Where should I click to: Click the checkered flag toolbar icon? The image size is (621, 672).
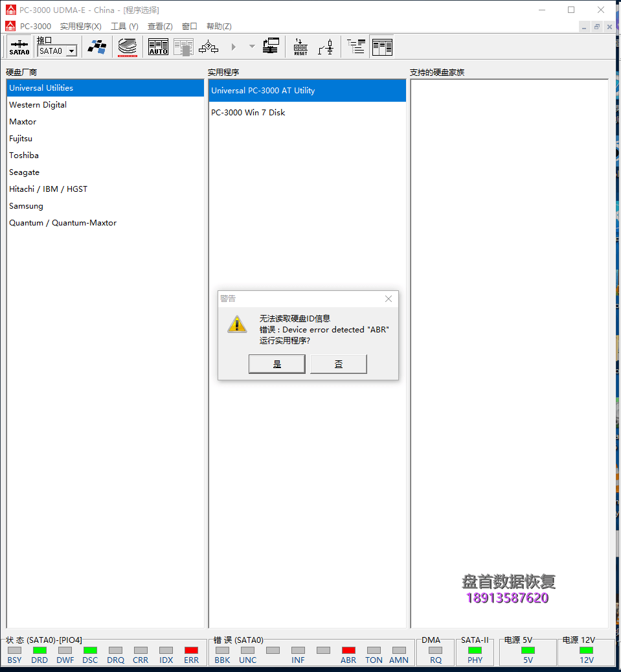[x=97, y=47]
